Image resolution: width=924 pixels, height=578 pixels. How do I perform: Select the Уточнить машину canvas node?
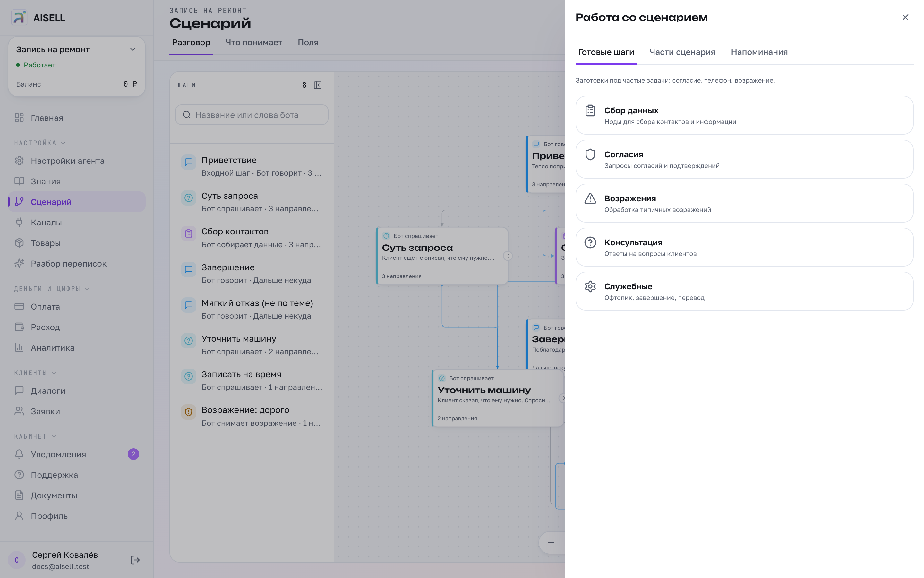(x=498, y=398)
